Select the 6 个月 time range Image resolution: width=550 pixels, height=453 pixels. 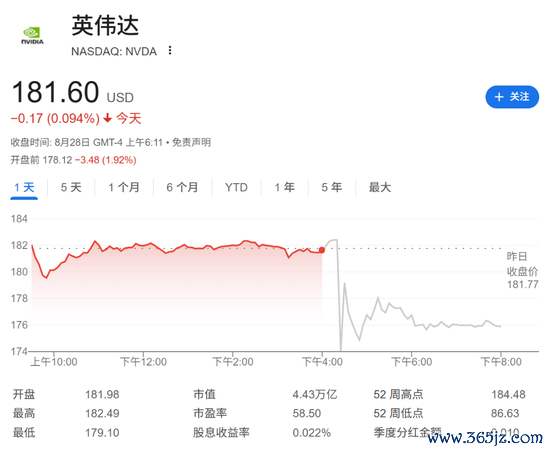click(182, 187)
